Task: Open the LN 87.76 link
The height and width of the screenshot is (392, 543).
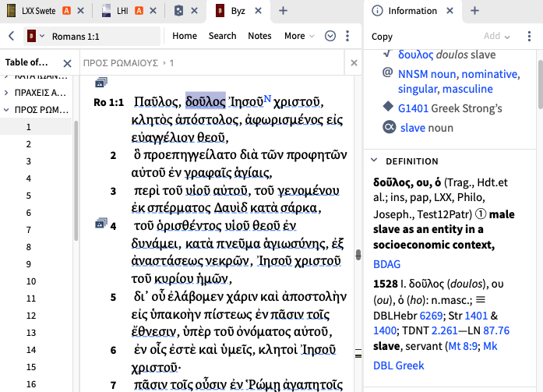Action: [x=496, y=330]
